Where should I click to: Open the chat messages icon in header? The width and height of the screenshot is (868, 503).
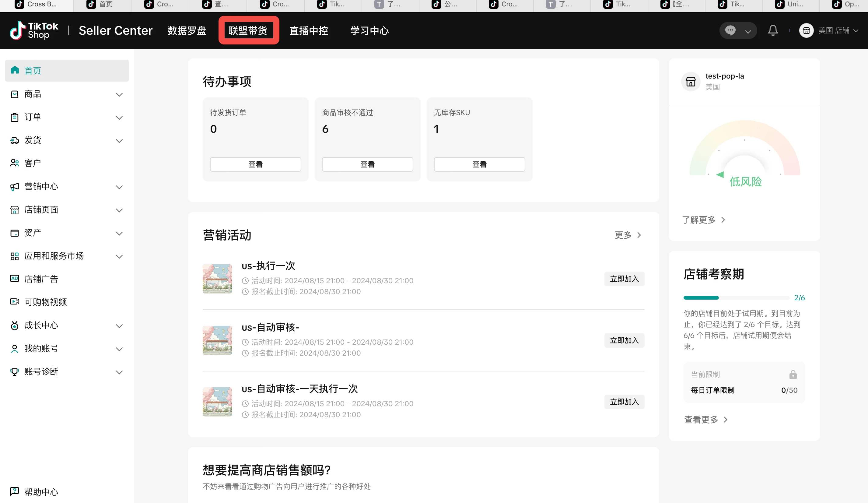pyautogui.click(x=731, y=30)
